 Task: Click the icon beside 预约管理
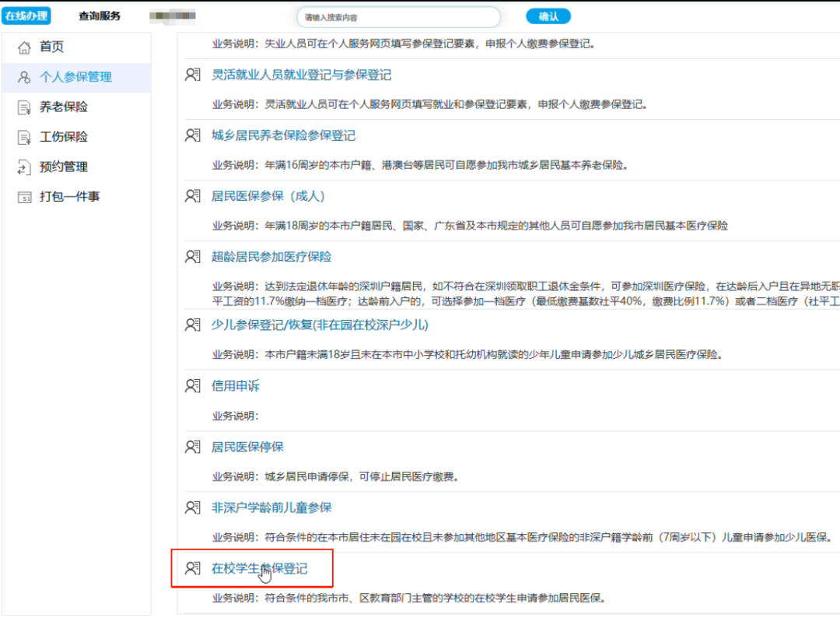pos(24,167)
